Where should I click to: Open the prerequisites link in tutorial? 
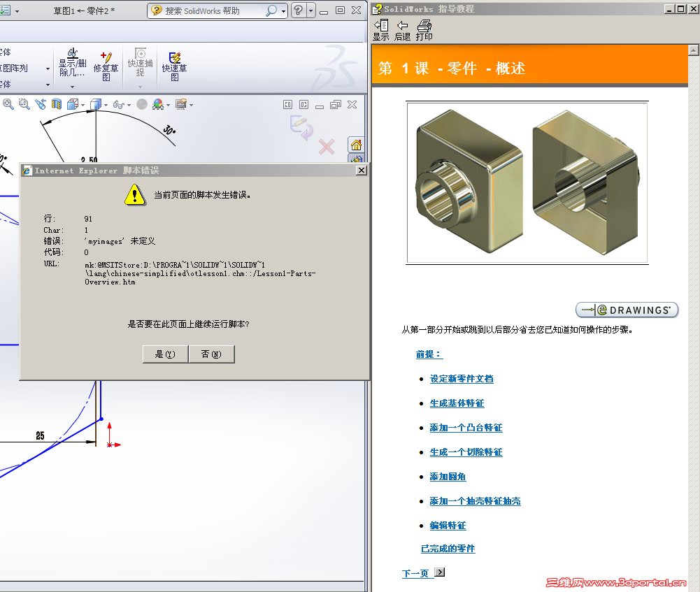click(429, 354)
